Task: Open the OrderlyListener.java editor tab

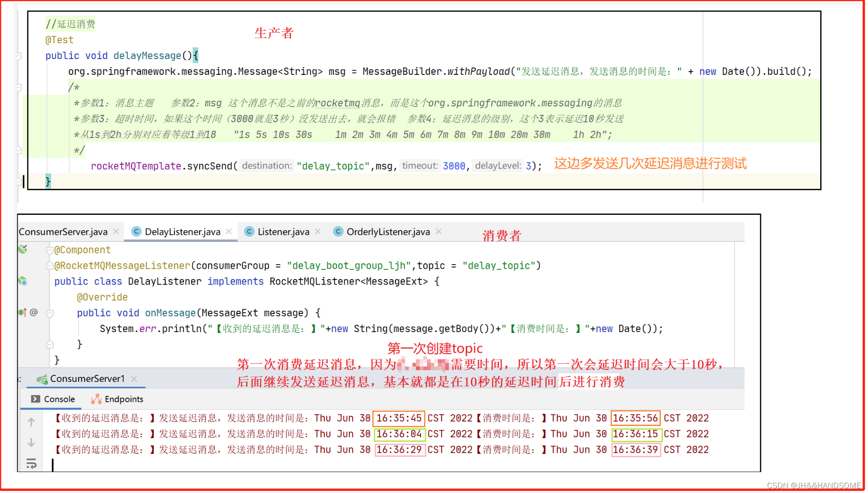Action: (388, 232)
